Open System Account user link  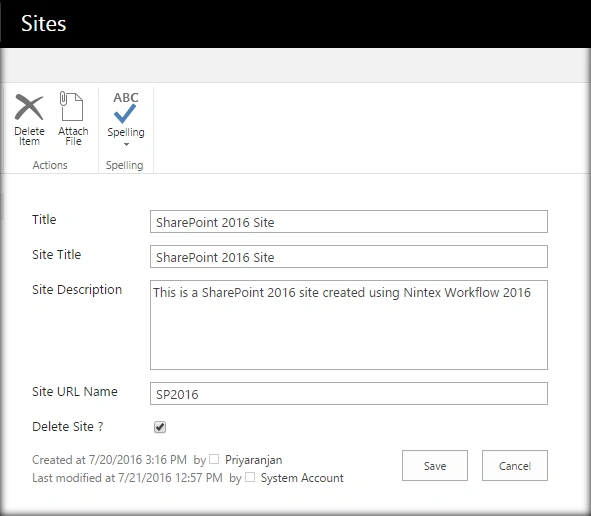(302, 478)
